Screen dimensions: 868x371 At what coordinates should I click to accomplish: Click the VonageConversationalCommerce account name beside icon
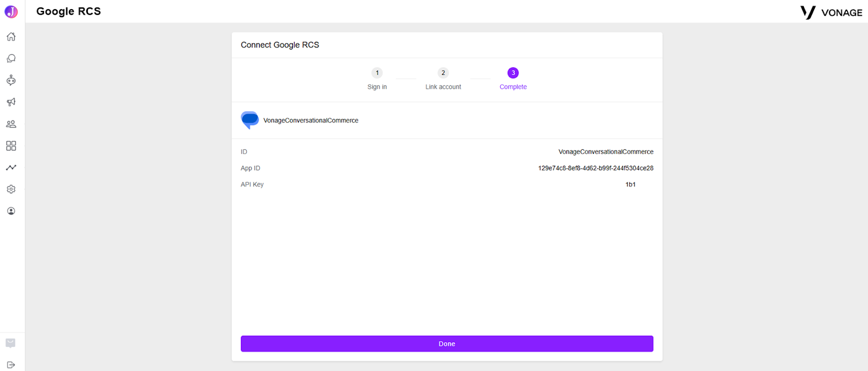(x=311, y=121)
